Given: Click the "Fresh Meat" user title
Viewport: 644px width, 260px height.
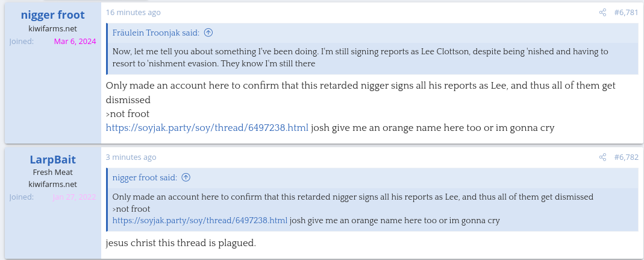Looking at the screenshot, I should tap(52, 172).
